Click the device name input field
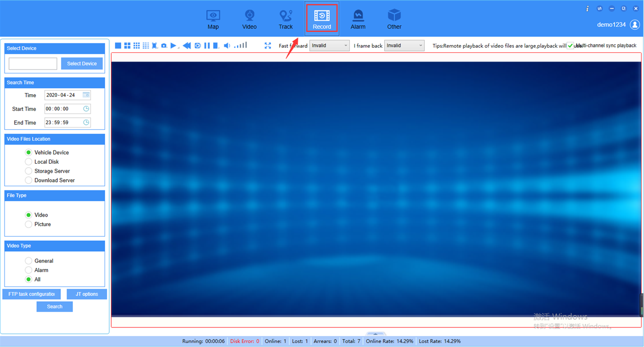644x347 pixels. (x=33, y=63)
